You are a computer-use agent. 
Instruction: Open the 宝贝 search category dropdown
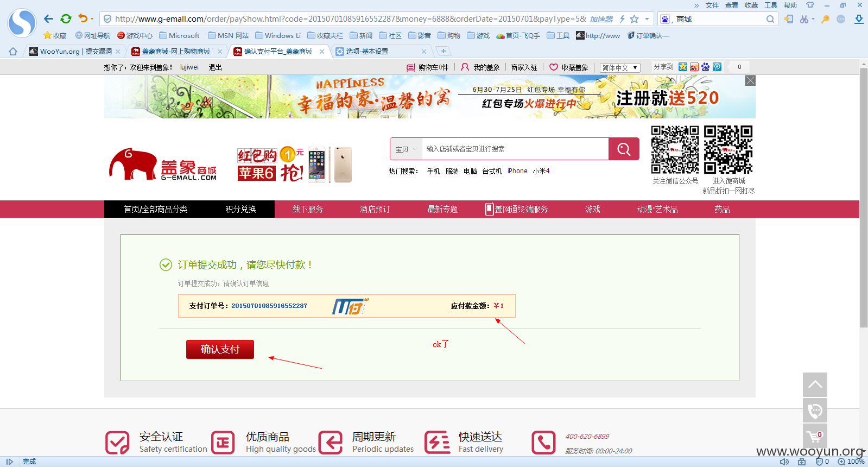pyautogui.click(x=406, y=149)
